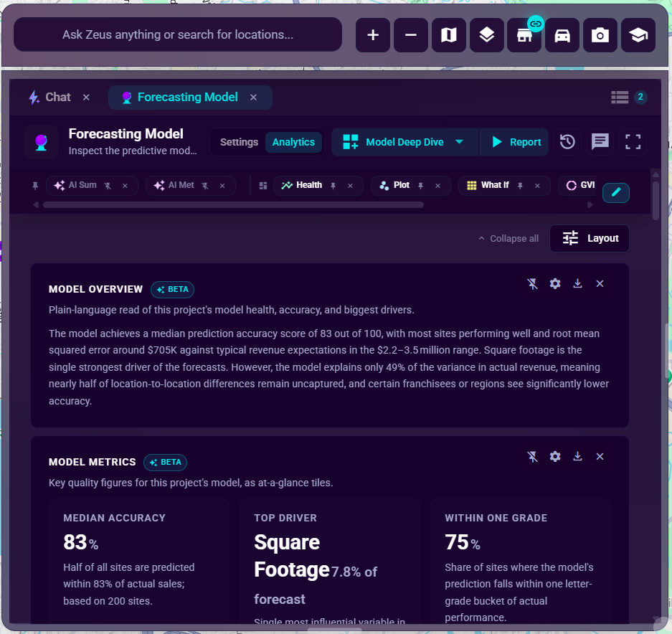Click the graduation cap tutorial icon

638,35
